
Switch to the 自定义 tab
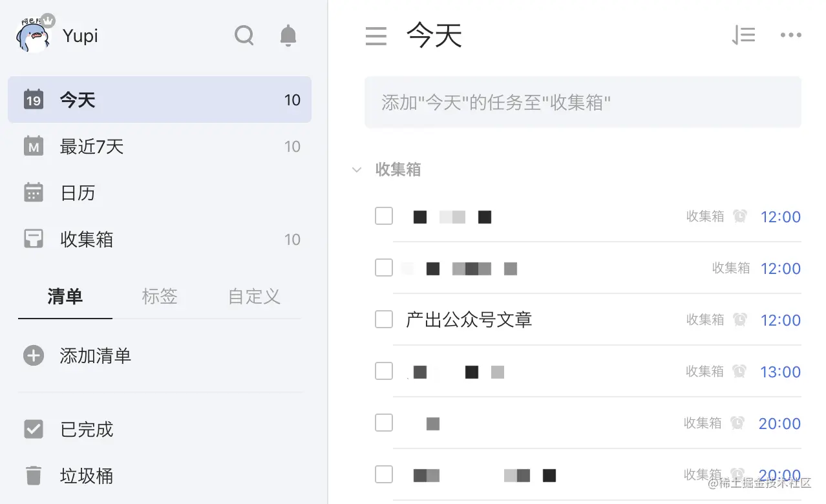tap(254, 297)
